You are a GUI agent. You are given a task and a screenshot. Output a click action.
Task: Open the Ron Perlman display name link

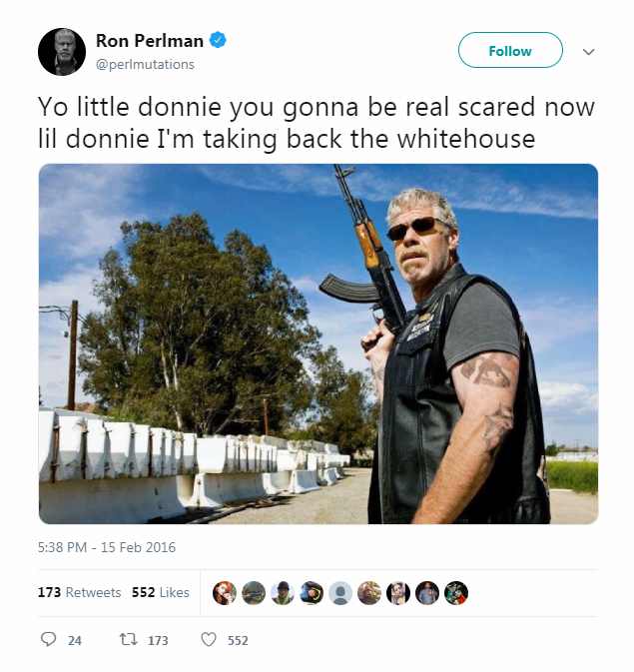(x=150, y=41)
